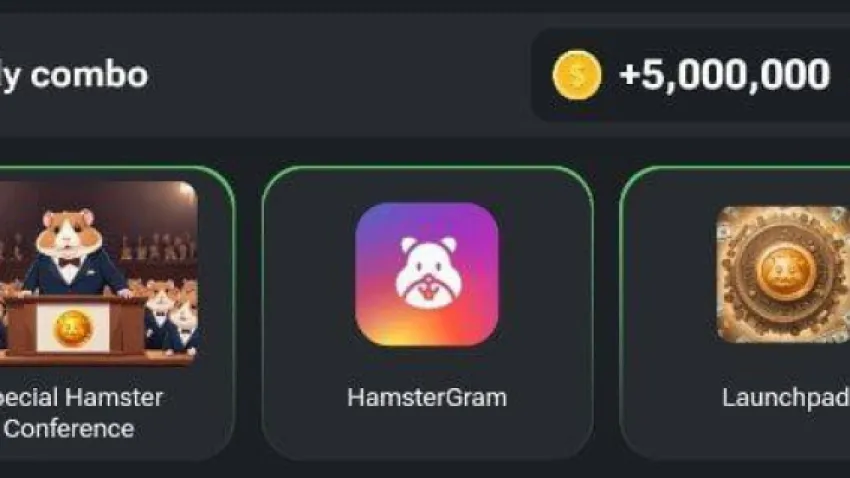The width and height of the screenshot is (850, 478).
Task: Click the gold coin on the podium
Action: point(73,328)
